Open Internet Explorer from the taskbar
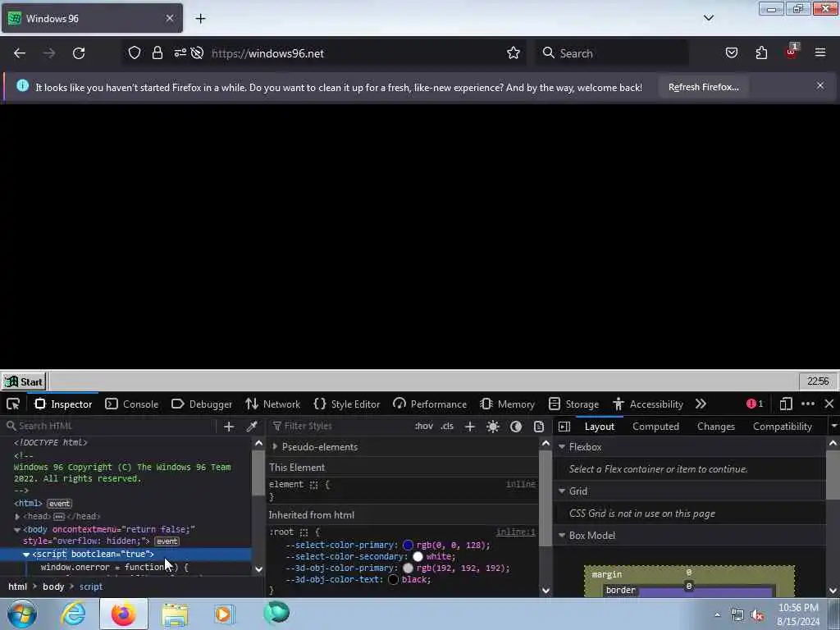This screenshot has width=840, height=630. coord(73,614)
